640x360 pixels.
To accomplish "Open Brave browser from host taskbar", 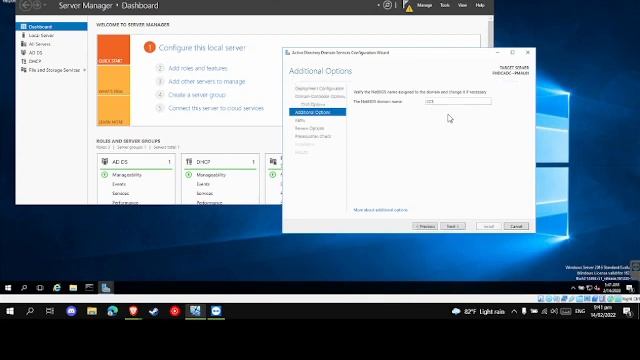I will point(133,311).
